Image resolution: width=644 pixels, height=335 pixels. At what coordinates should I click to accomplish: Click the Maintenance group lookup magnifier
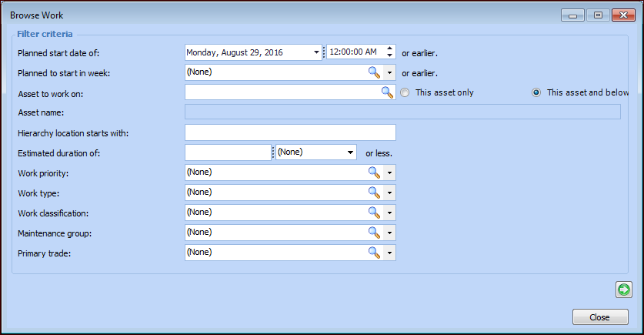point(374,233)
